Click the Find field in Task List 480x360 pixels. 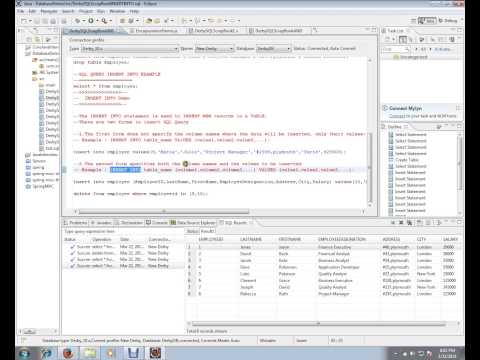(x=395, y=49)
